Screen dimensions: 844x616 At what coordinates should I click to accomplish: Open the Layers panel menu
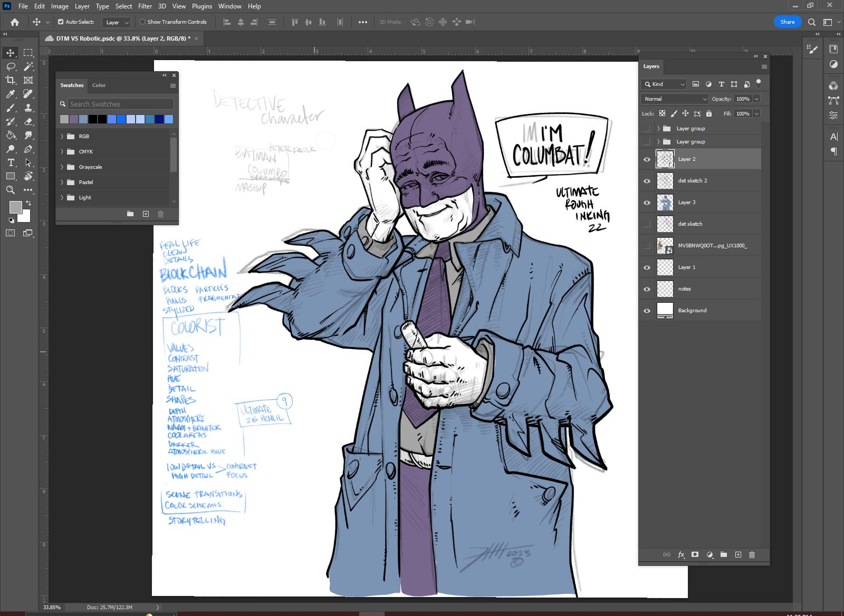pos(764,66)
